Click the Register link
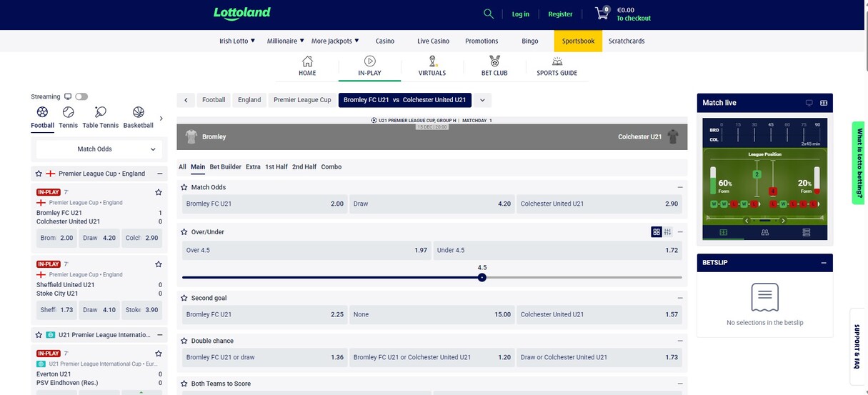The image size is (868, 395). pos(560,14)
